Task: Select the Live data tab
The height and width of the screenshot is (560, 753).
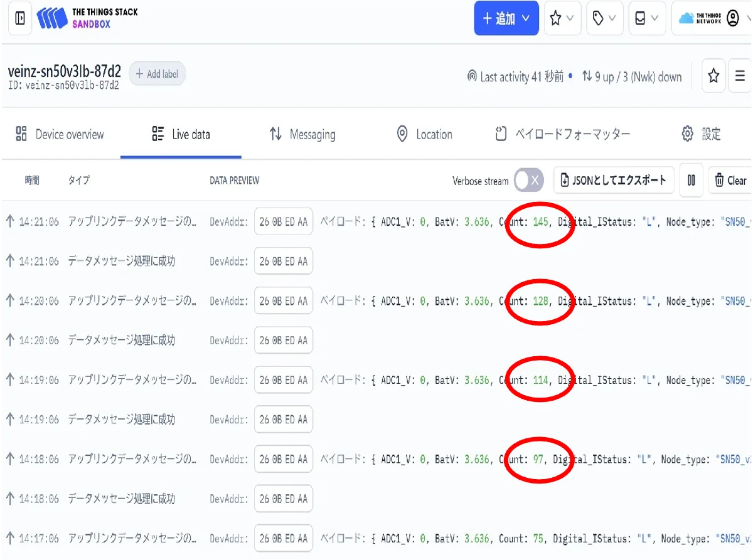Action: (181, 134)
